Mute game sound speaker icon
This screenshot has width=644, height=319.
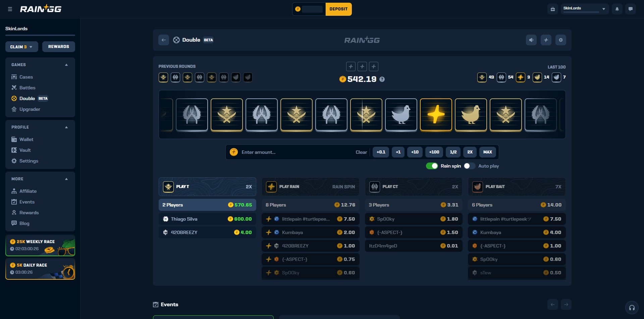(531, 40)
